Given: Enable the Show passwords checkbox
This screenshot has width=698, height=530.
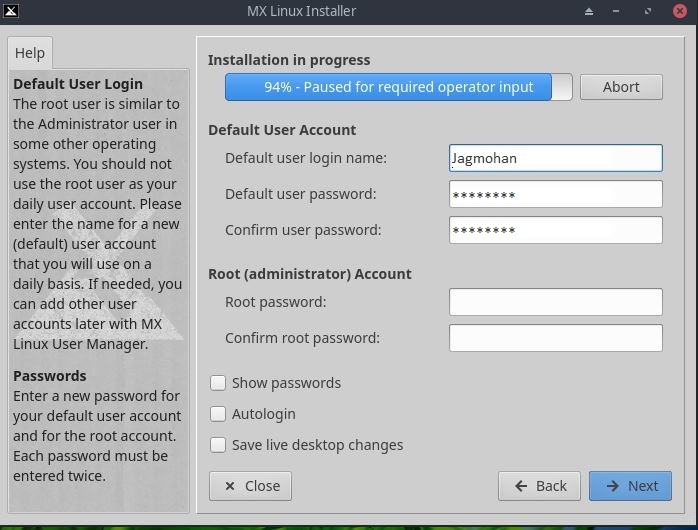Looking at the screenshot, I should 218,383.
